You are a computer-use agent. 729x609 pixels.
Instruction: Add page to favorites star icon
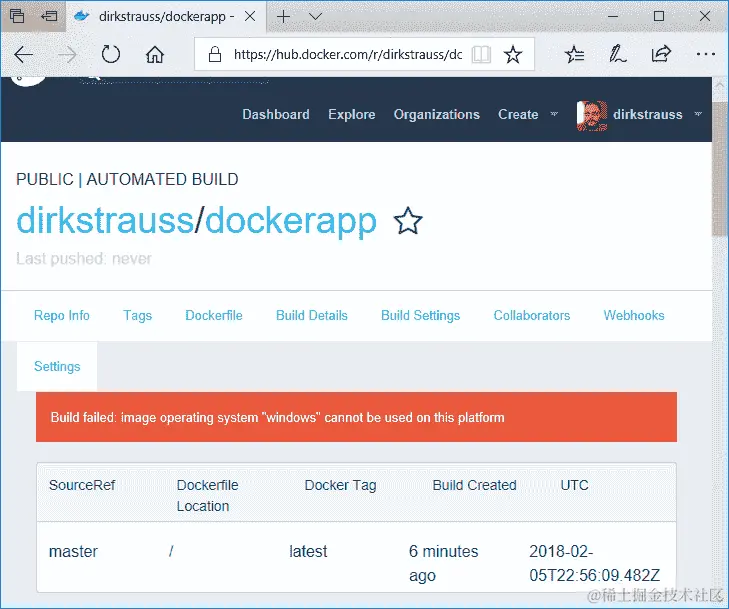(x=513, y=54)
